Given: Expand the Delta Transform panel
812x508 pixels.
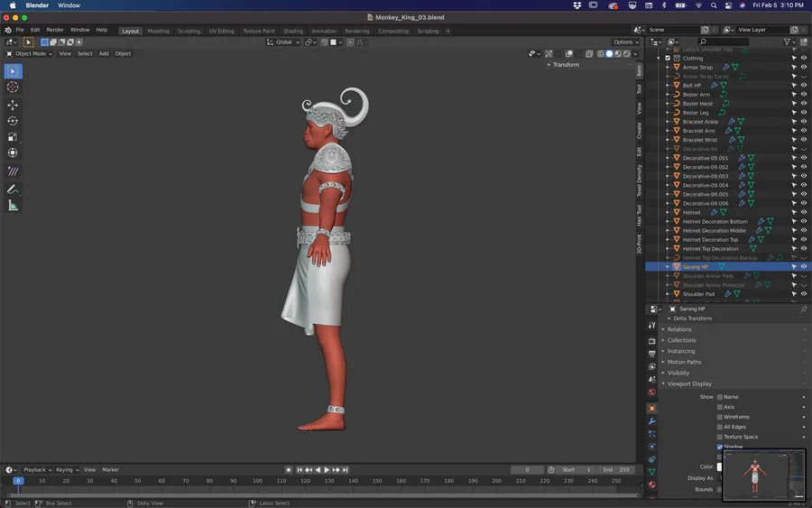Looking at the screenshot, I should click(690, 319).
